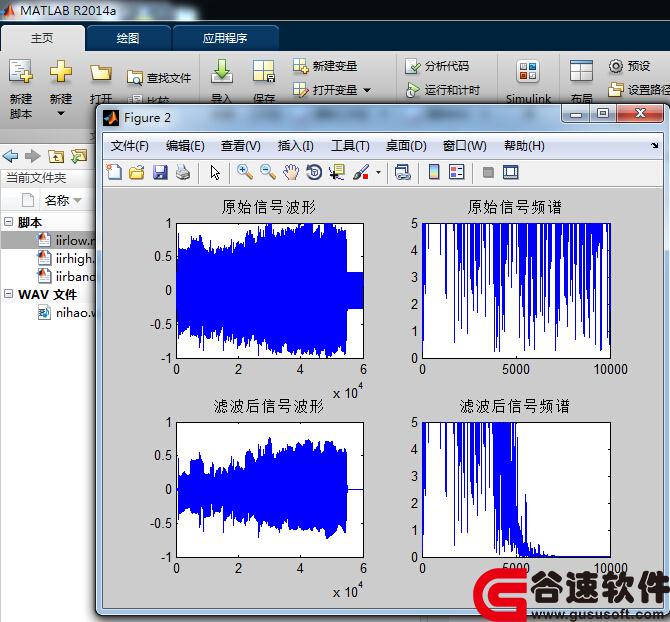Click the Insert Legend icon
670x622 pixels.
pyautogui.click(x=456, y=173)
